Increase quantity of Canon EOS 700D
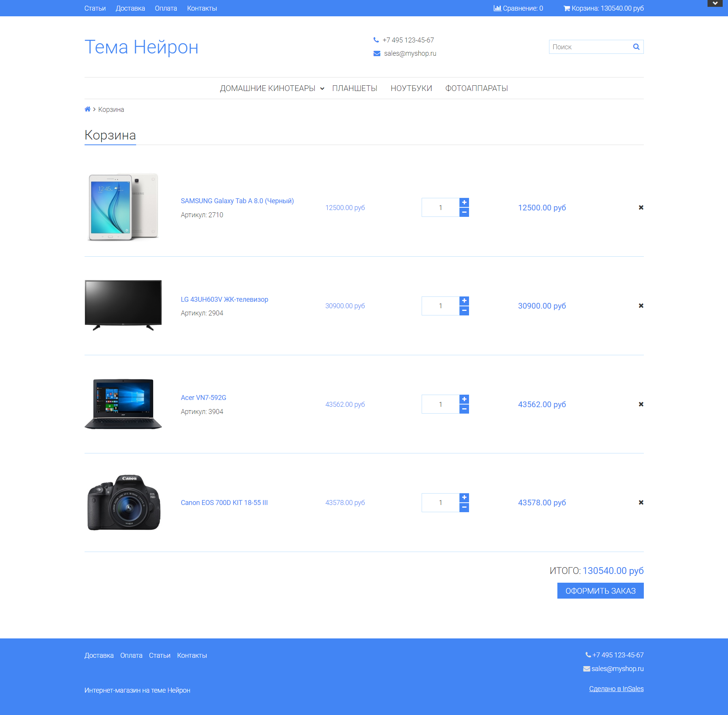 [464, 497]
